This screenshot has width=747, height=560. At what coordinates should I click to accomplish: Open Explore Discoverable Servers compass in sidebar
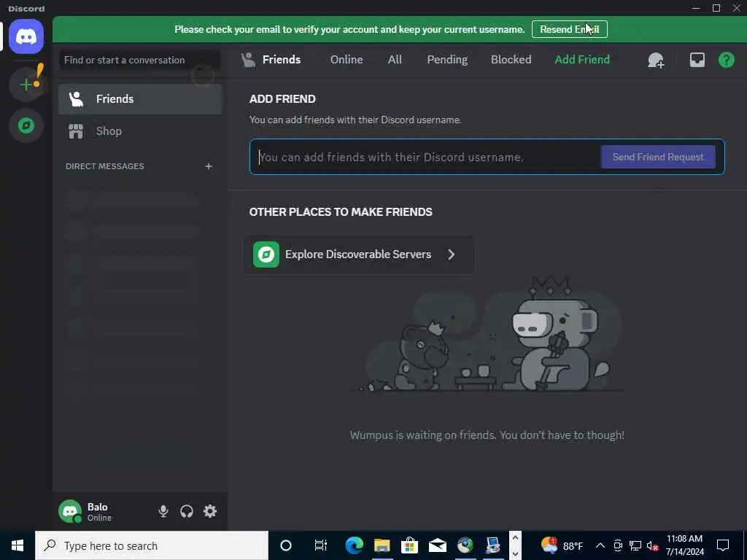pyautogui.click(x=26, y=125)
